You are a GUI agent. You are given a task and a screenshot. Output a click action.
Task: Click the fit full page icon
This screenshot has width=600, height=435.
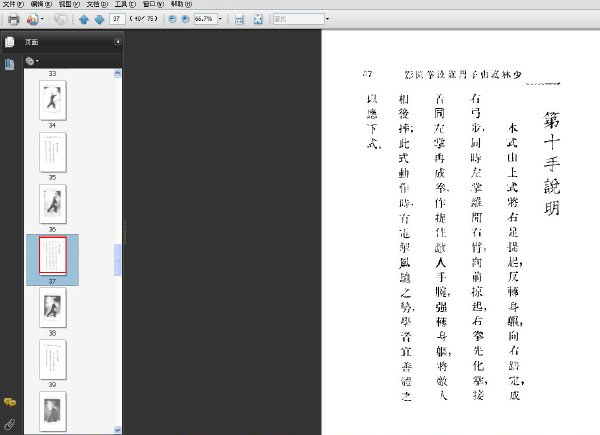click(258, 19)
